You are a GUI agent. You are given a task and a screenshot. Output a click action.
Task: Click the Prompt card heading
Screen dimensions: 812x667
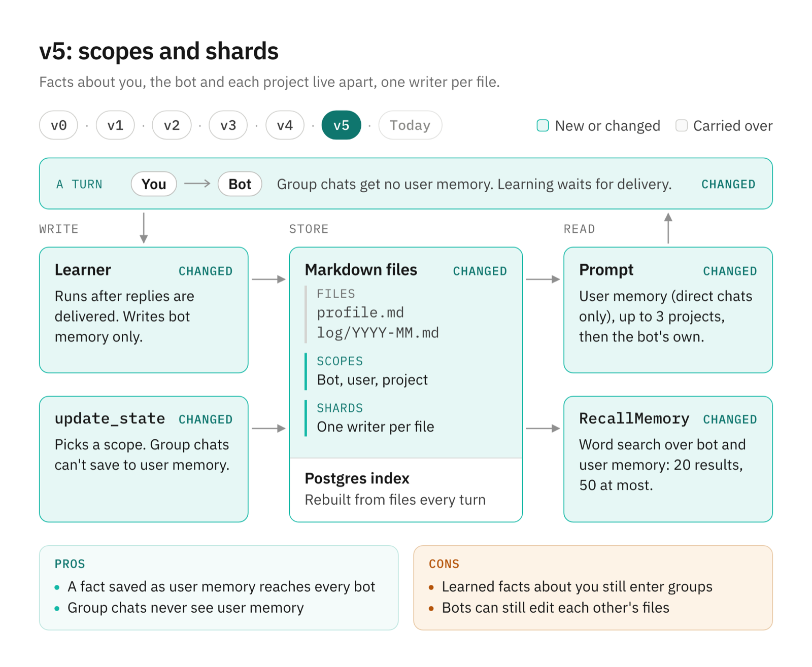coord(606,270)
